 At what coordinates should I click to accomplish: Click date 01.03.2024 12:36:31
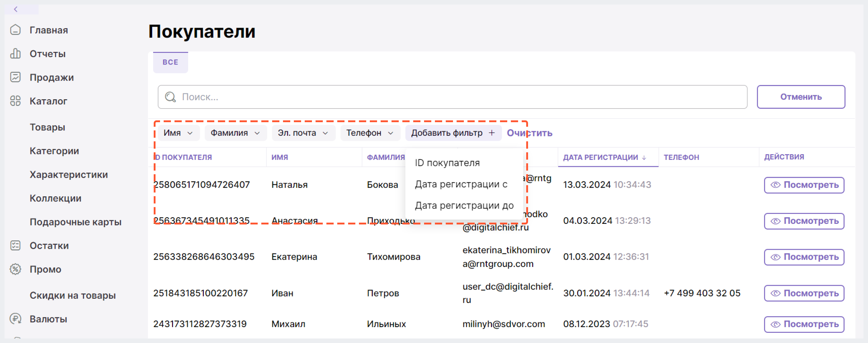click(606, 257)
